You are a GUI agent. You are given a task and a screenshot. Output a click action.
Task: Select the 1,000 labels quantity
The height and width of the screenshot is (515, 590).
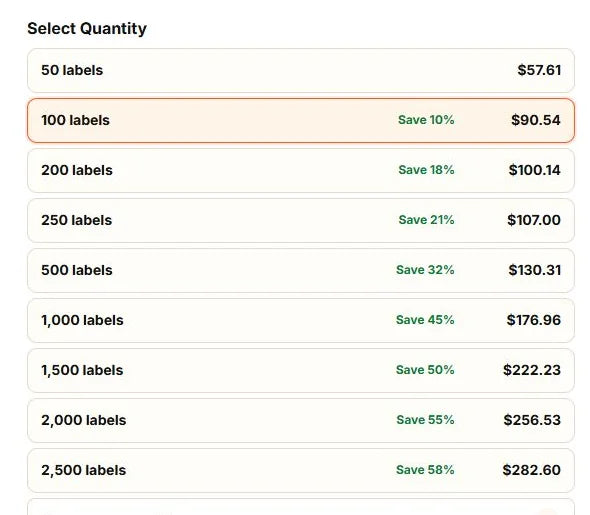pos(301,321)
